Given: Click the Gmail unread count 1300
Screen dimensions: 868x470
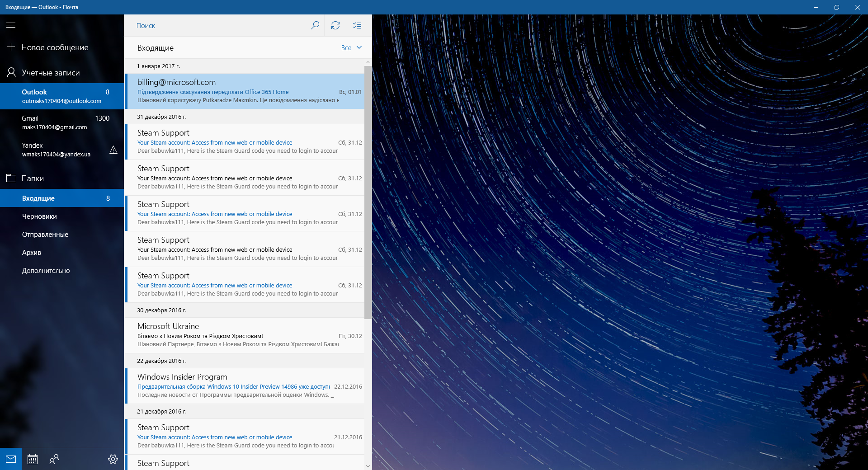Looking at the screenshot, I should pyautogui.click(x=102, y=118).
